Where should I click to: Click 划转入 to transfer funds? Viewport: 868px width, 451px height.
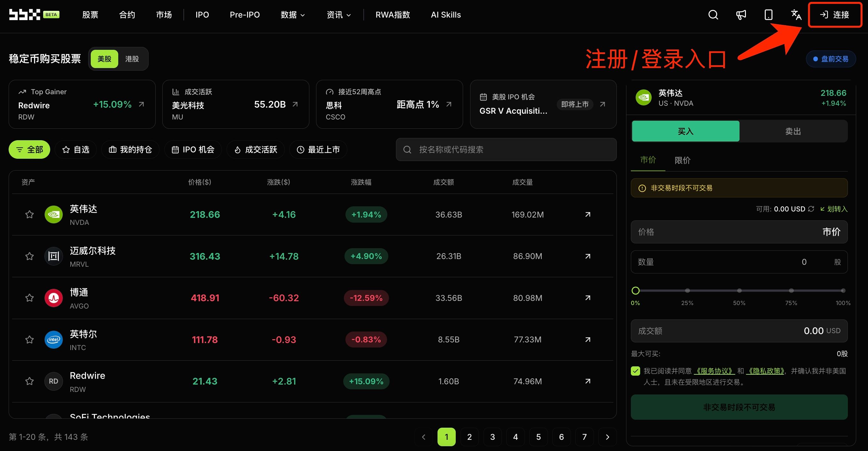click(x=833, y=209)
